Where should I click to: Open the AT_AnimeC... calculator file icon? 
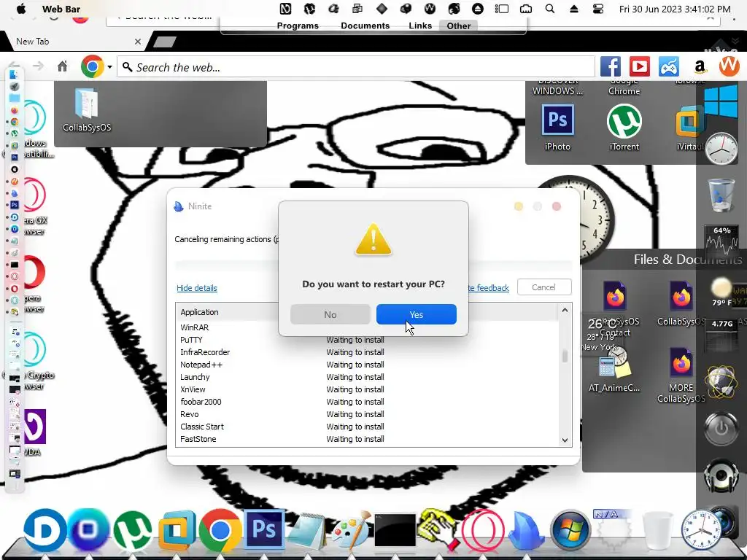pyautogui.click(x=614, y=370)
